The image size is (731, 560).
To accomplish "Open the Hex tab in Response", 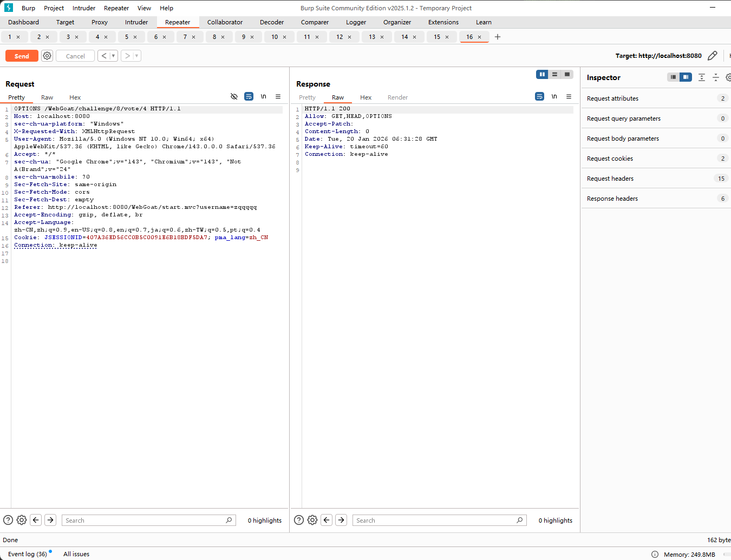I will click(366, 97).
